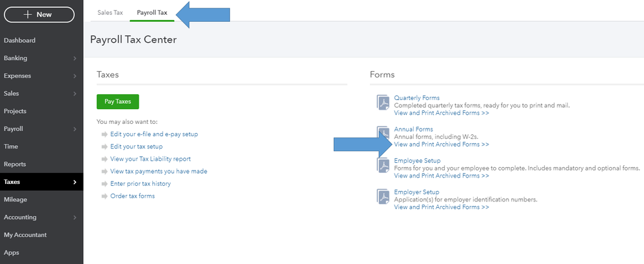Click arrow icon beside View your Tax Liability report
Screen dimensions: 644x264
click(104, 159)
